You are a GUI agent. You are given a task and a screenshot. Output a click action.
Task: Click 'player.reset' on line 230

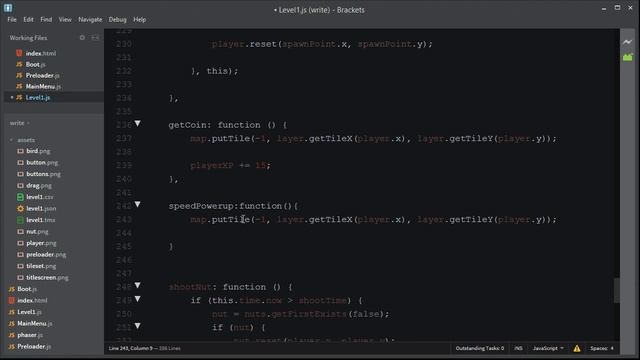[x=244, y=44]
